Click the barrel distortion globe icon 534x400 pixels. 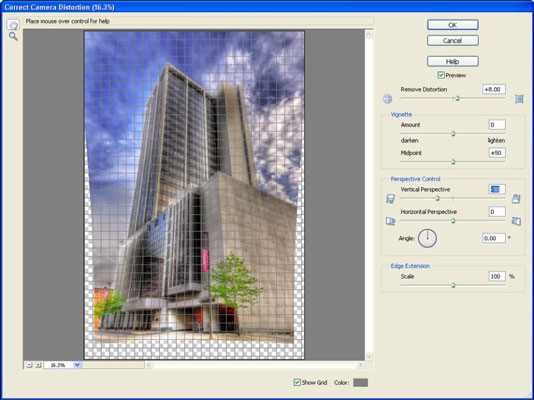[x=387, y=99]
